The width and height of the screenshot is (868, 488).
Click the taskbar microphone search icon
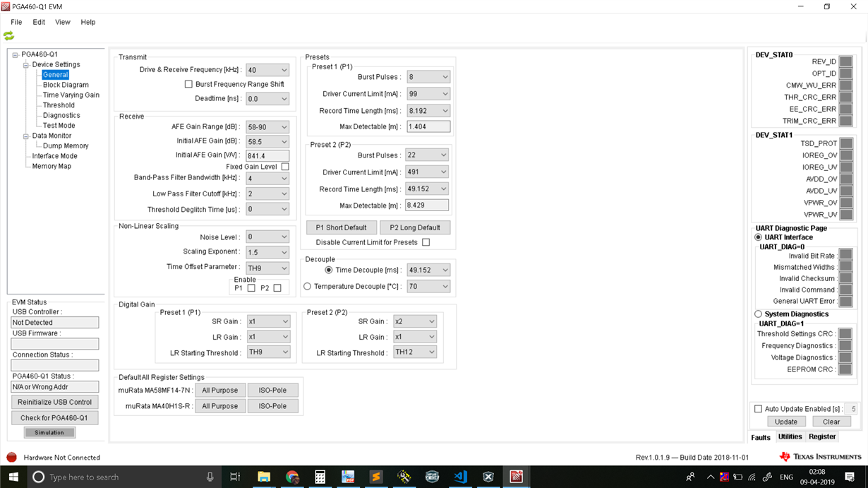(x=210, y=477)
